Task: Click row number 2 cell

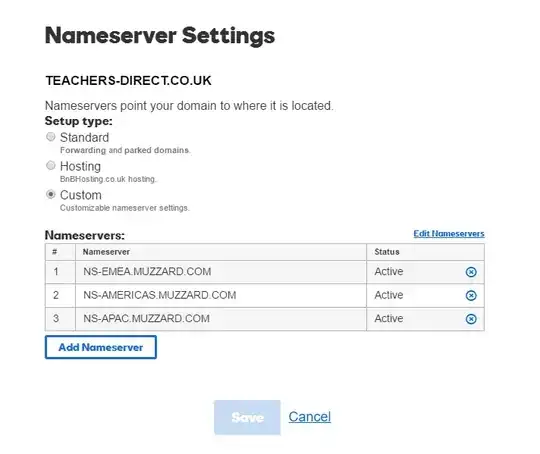Action: pos(60,295)
